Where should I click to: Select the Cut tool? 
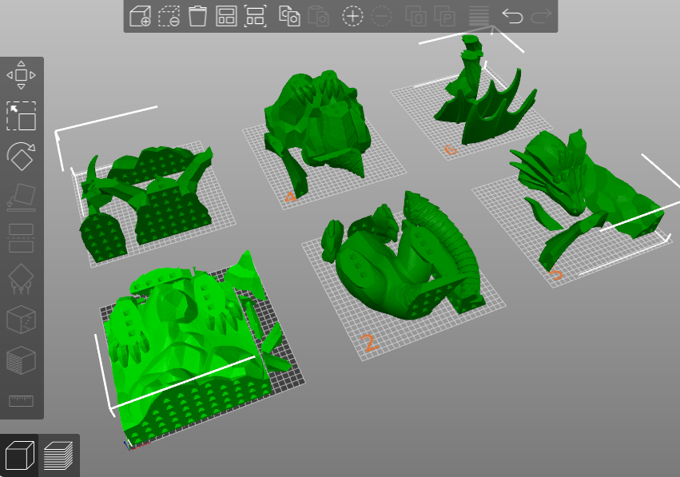(21, 238)
